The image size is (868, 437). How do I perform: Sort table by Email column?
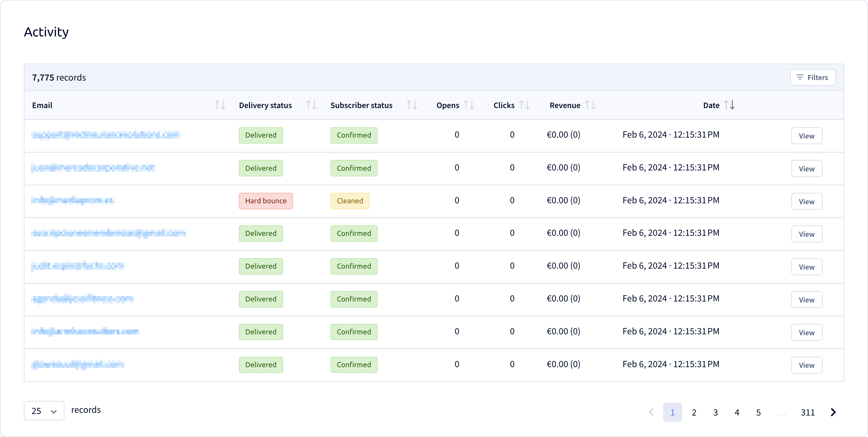click(x=220, y=105)
